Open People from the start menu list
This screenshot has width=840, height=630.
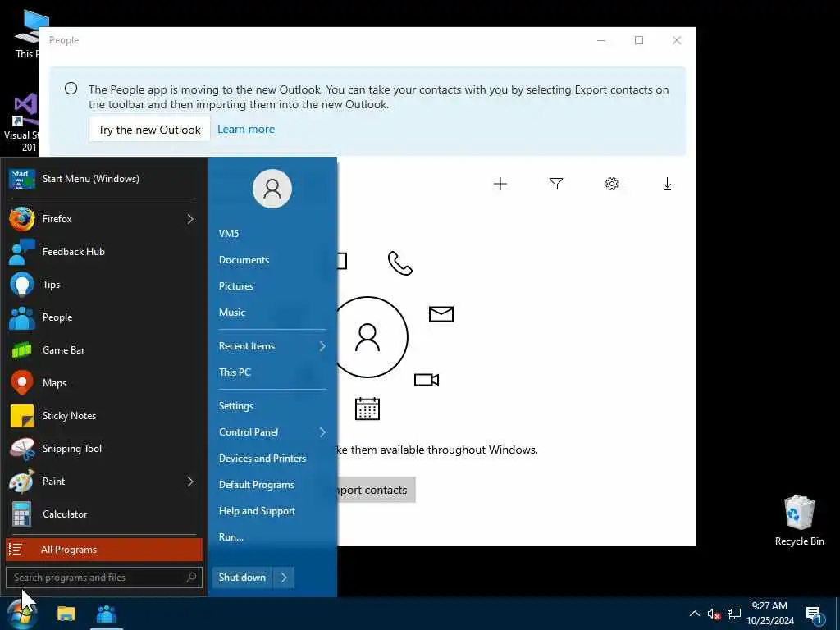[104, 317]
